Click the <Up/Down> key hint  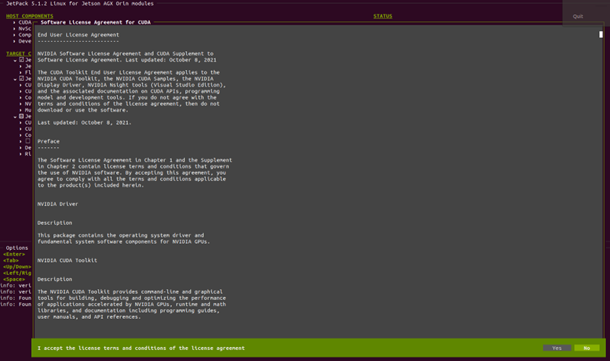[x=17, y=267]
